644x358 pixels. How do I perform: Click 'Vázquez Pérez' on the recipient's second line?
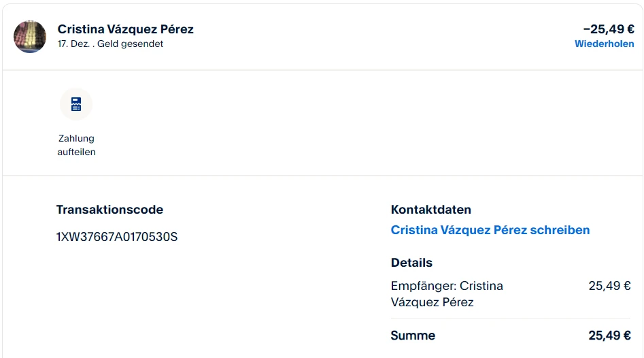coord(432,302)
